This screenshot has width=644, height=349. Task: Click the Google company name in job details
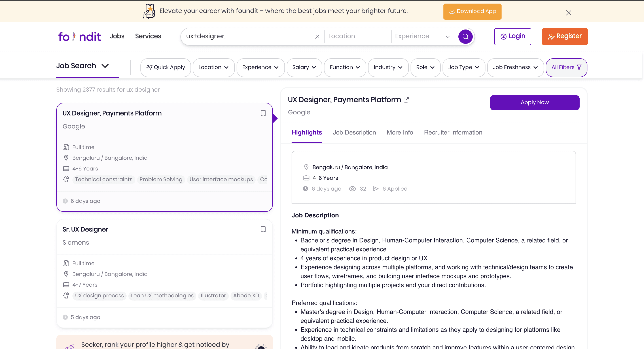[x=299, y=112]
